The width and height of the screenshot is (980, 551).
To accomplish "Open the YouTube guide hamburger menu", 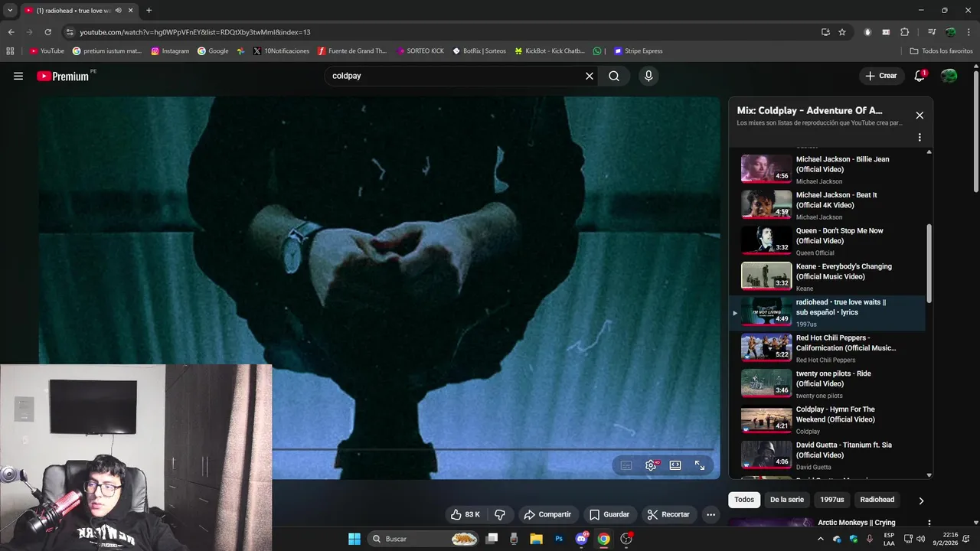I will (18, 76).
